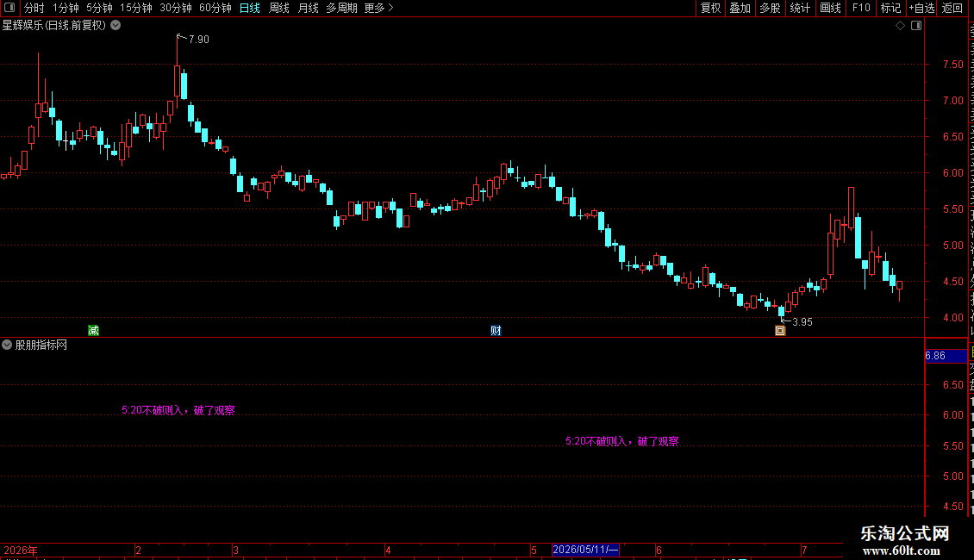Open the 统计 statistics tool

click(799, 8)
